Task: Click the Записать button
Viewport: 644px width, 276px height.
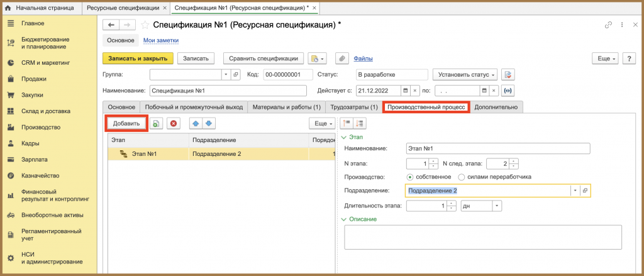Action: click(196, 58)
